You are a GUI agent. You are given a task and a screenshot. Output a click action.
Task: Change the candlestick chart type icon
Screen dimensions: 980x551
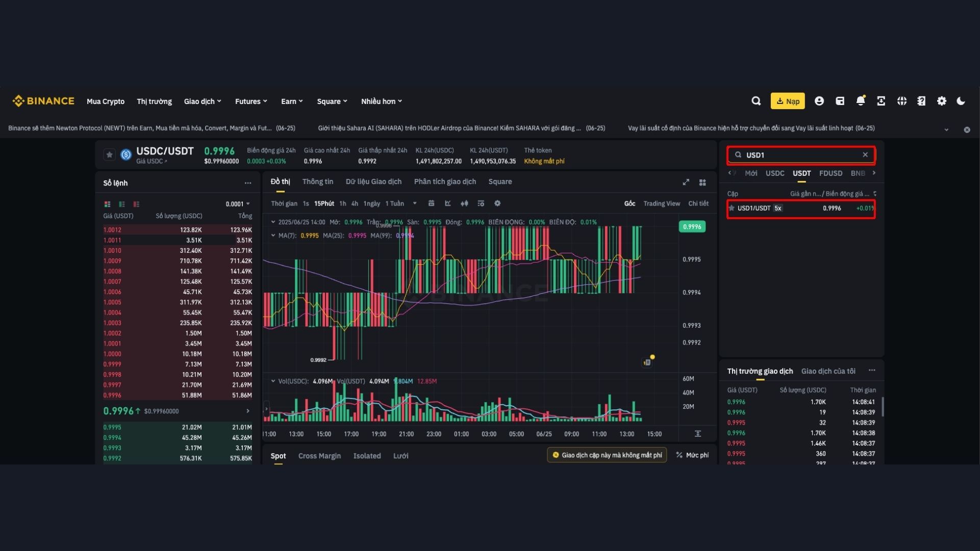(x=464, y=203)
